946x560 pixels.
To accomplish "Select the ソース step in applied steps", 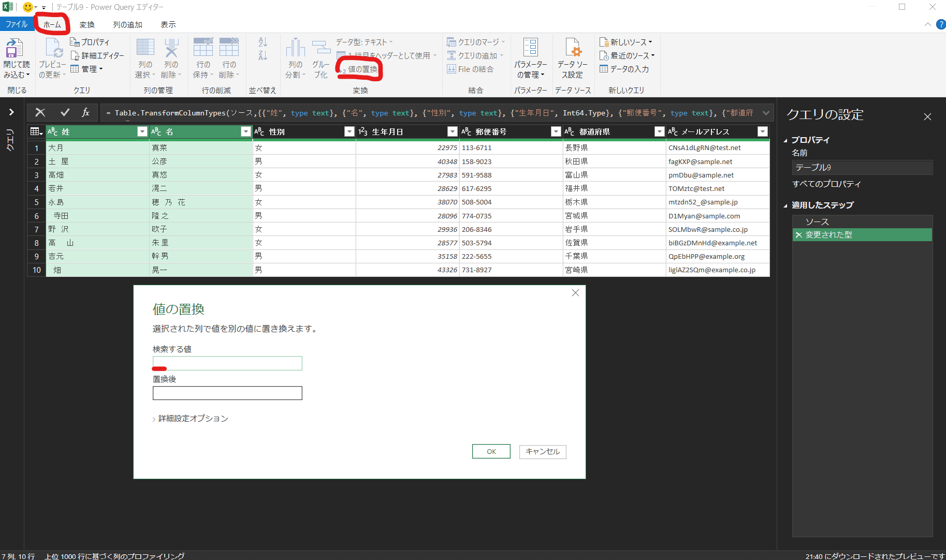I will [x=817, y=222].
